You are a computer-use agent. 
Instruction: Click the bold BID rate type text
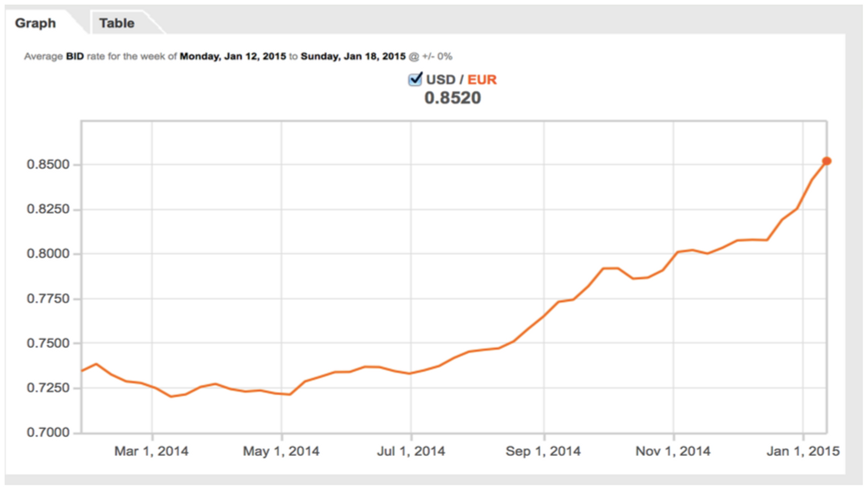pyautogui.click(x=75, y=56)
